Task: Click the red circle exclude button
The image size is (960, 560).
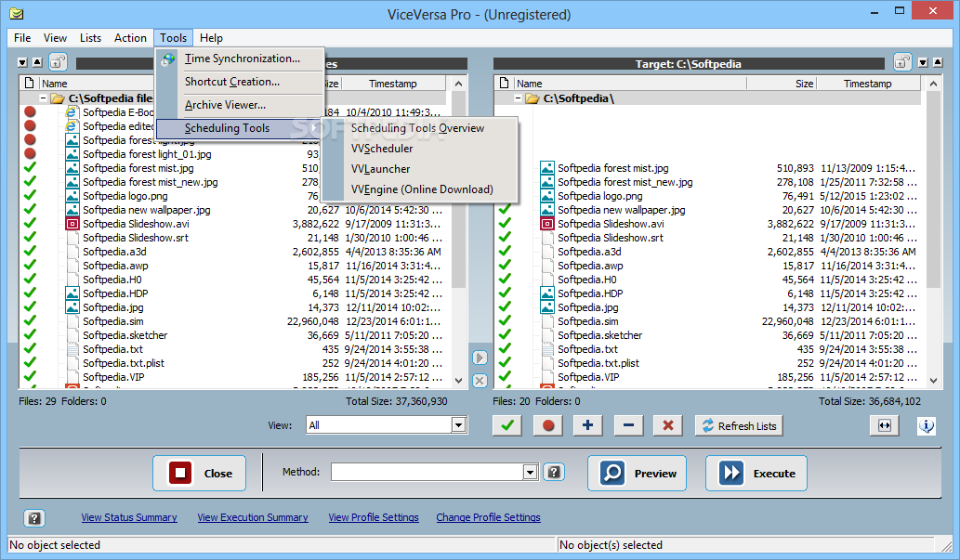Action: (x=548, y=425)
